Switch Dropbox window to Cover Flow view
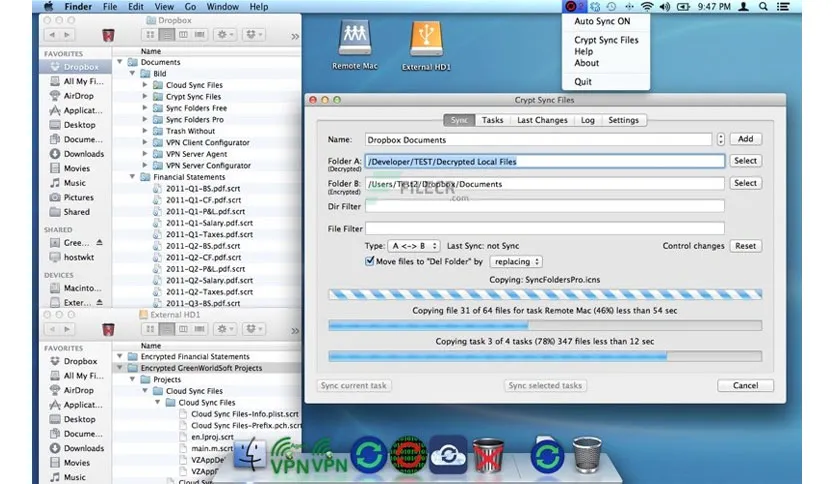The width and height of the screenshot is (836, 484). (199, 35)
